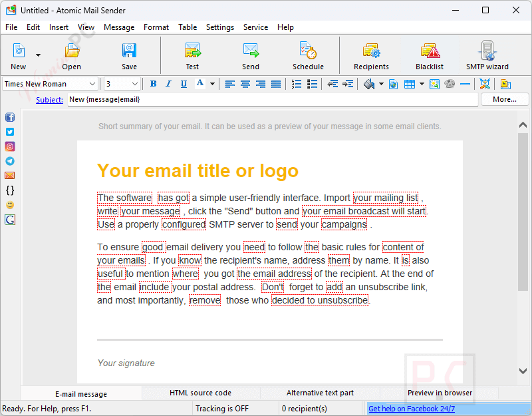Screen dimensions: 532x416
Task: Expand the New button dropdown arrow
Action: point(38,55)
